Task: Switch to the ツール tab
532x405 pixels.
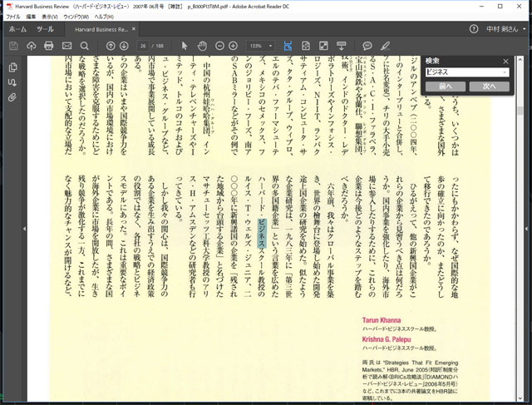Action: click(45, 28)
